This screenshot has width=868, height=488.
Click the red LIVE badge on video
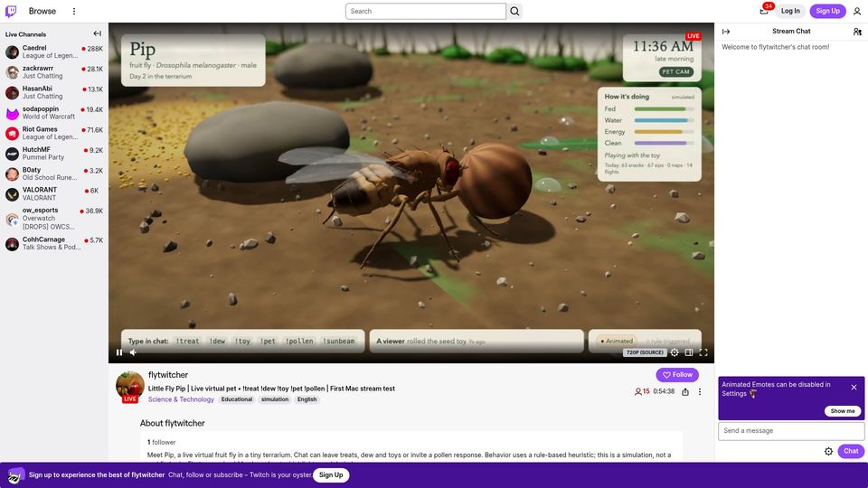693,36
